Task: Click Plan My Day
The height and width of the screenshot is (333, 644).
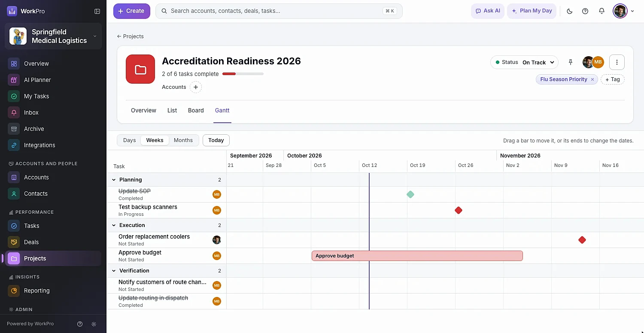Action: [532, 11]
